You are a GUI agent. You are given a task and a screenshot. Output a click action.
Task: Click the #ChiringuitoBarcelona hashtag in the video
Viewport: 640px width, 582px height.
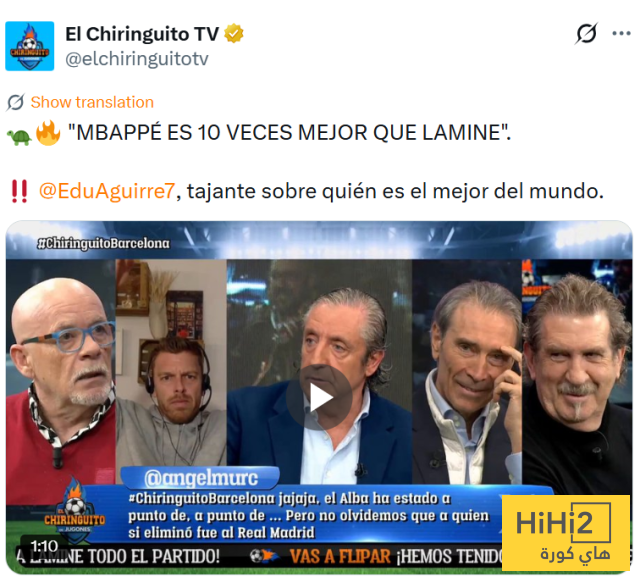tap(103, 244)
